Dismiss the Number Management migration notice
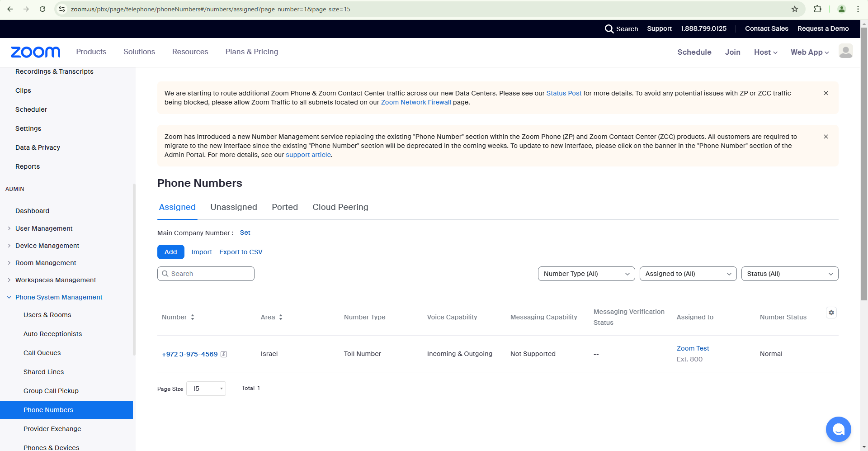The height and width of the screenshot is (451, 868). tap(826, 137)
